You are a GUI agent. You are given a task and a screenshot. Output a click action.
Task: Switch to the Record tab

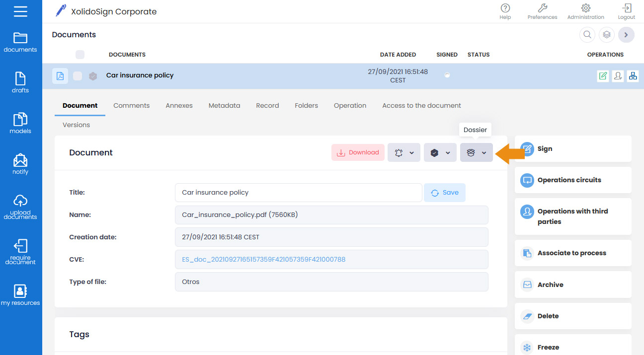click(x=267, y=105)
